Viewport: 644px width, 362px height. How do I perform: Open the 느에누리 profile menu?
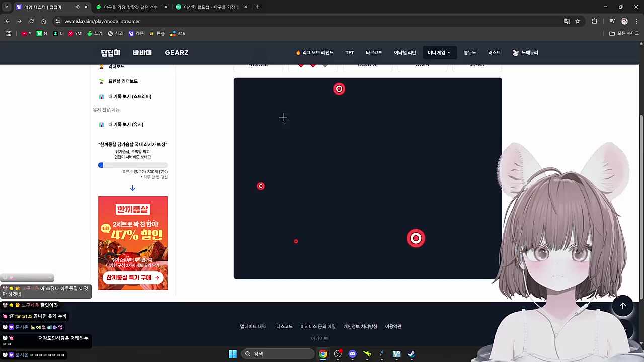(525, 53)
